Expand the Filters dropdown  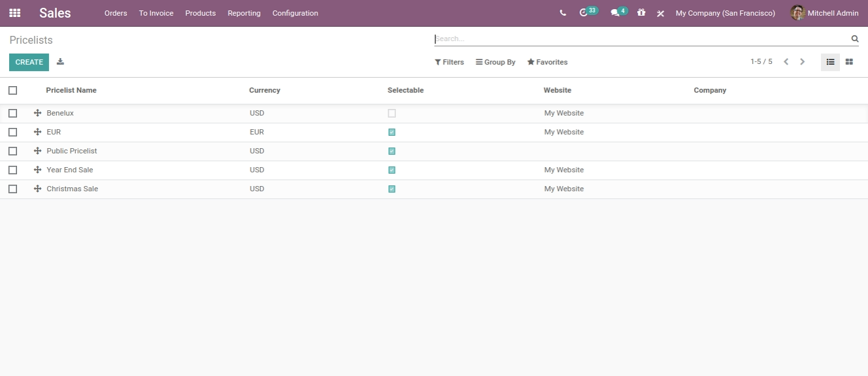(449, 63)
